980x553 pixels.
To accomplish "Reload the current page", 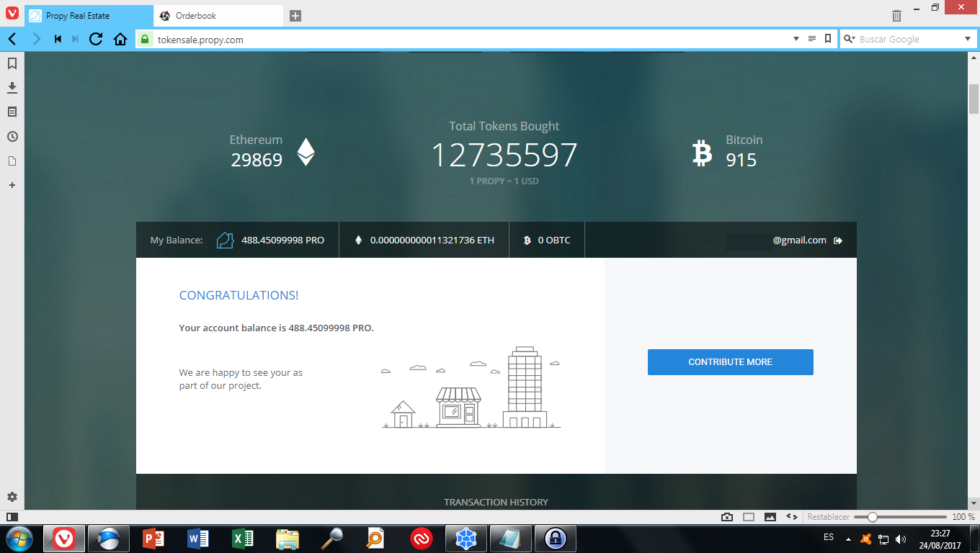I will pos(96,39).
